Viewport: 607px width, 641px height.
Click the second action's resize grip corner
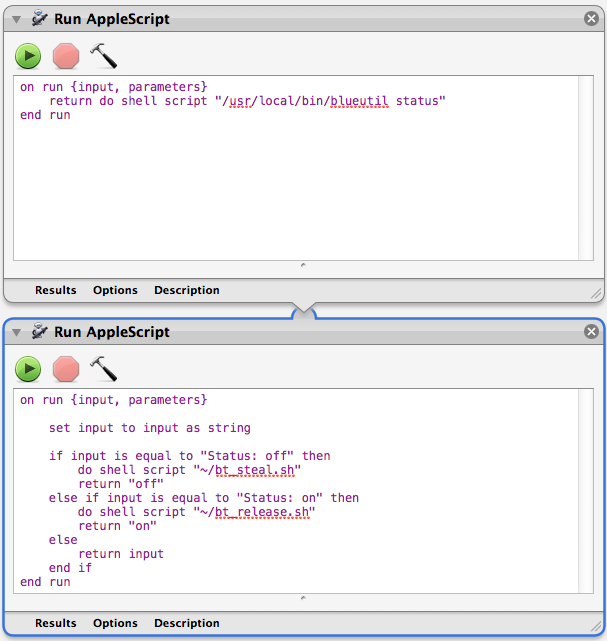tap(596, 626)
